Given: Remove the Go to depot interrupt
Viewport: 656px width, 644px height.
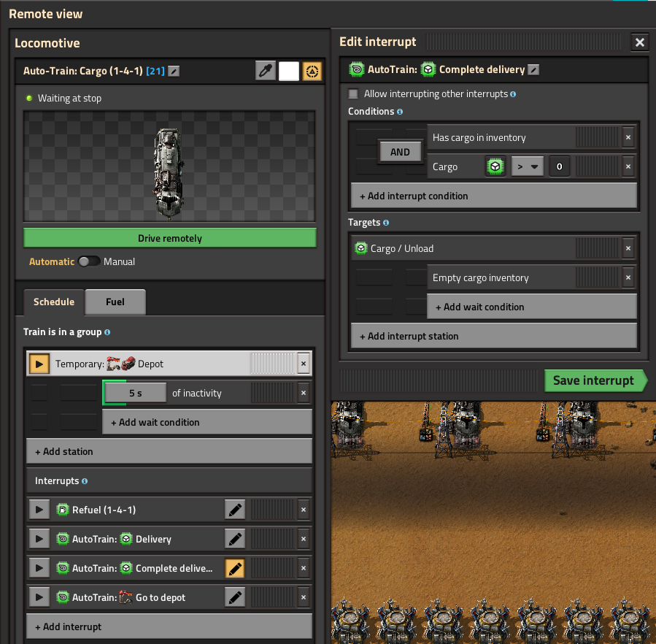Looking at the screenshot, I should (x=304, y=597).
